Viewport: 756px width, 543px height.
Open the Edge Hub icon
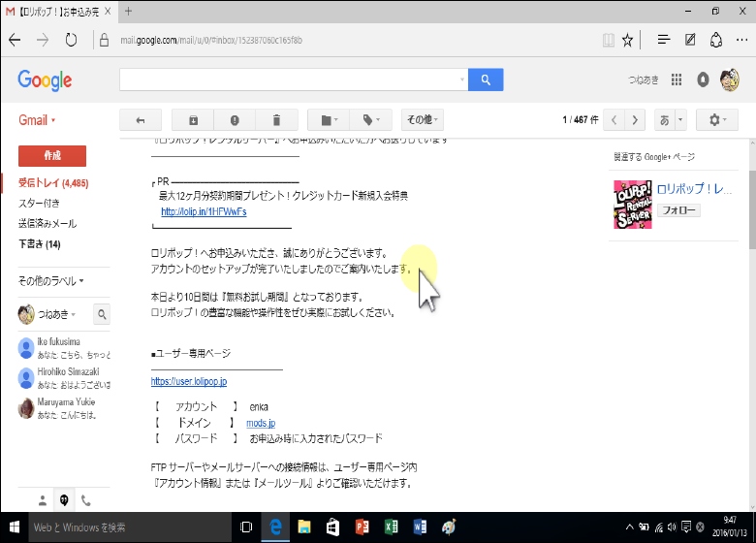click(664, 40)
